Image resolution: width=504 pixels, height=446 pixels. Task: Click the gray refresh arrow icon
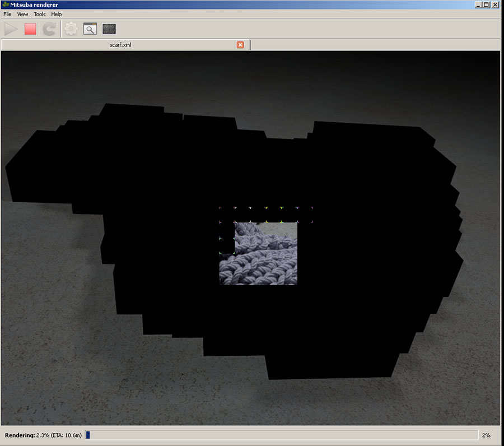(x=49, y=29)
